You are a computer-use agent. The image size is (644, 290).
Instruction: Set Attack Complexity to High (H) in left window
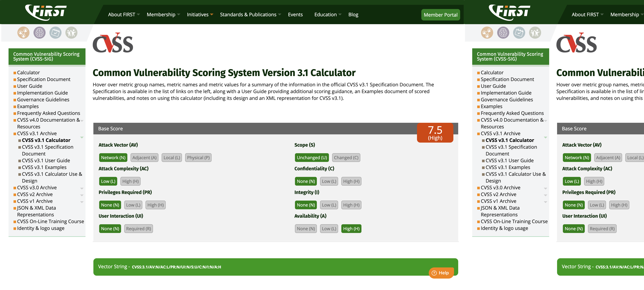pos(131,181)
